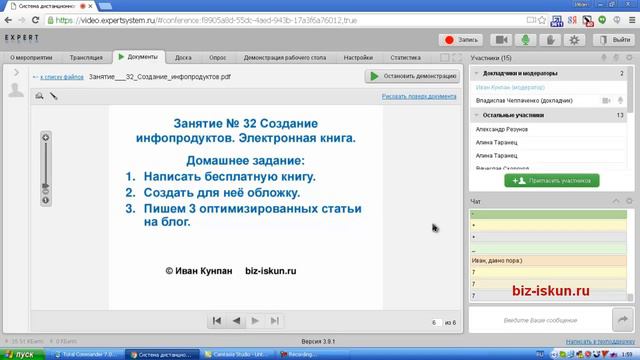640x360 pixels.
Task: Click the single-pane layout icon beside the Статистика tab
Action: point(444,58)
